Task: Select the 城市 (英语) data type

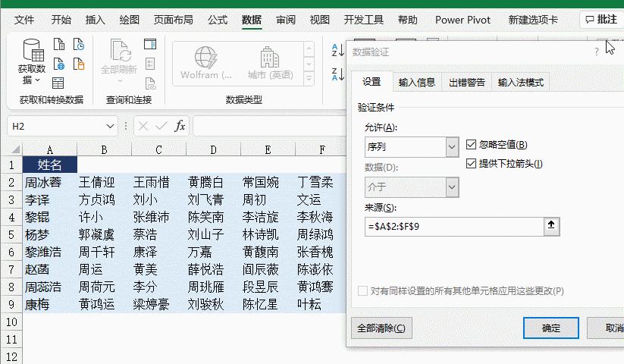Action: [x=270, y=63]
